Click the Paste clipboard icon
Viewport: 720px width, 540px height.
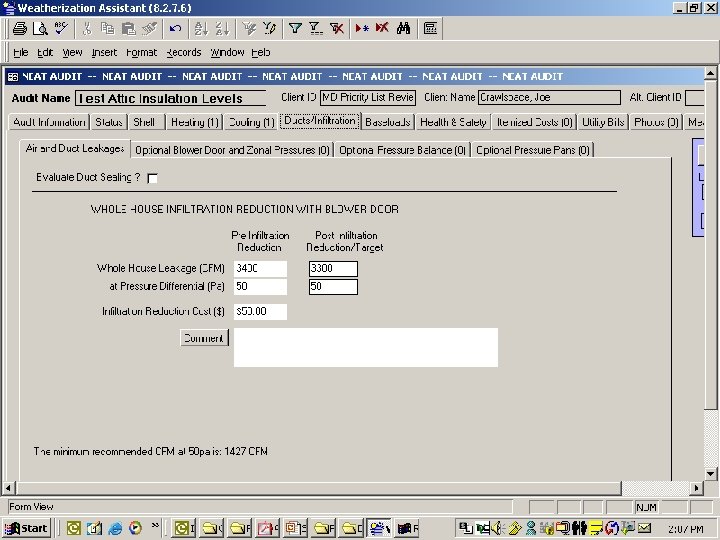tap(128, 28)
